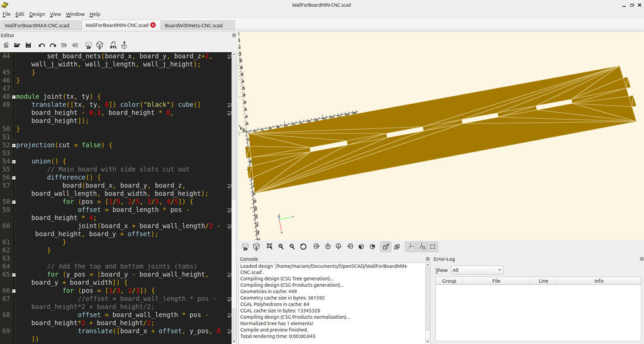Toggle Perspective view mode
This screenshot has height=344, width=644.
tap(386, 247)
